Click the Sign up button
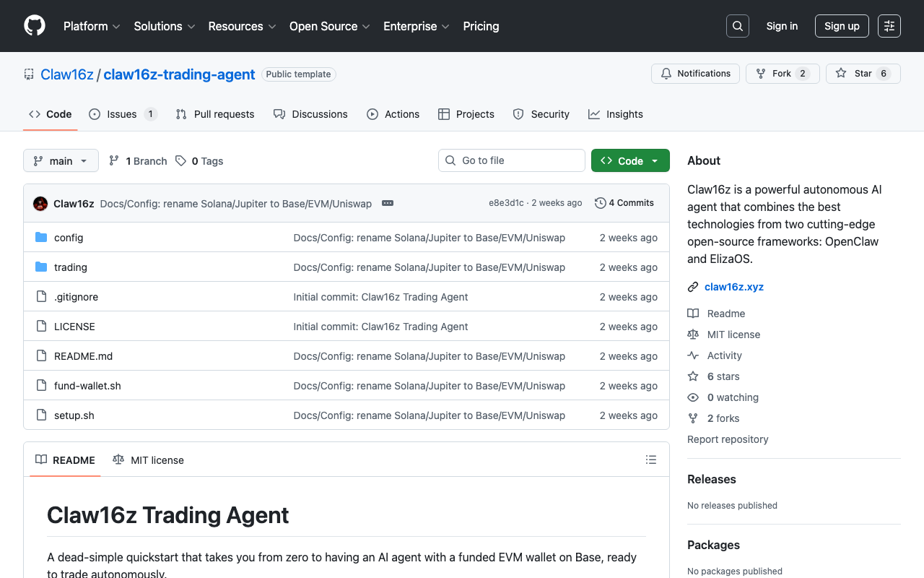The image size is (924, 578). [x=842, y=26]
